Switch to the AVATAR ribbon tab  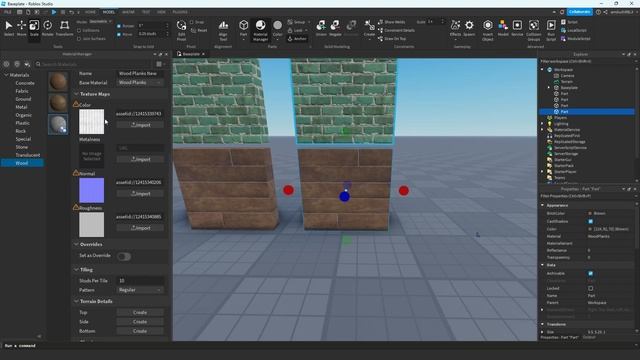tap(128, 12)
